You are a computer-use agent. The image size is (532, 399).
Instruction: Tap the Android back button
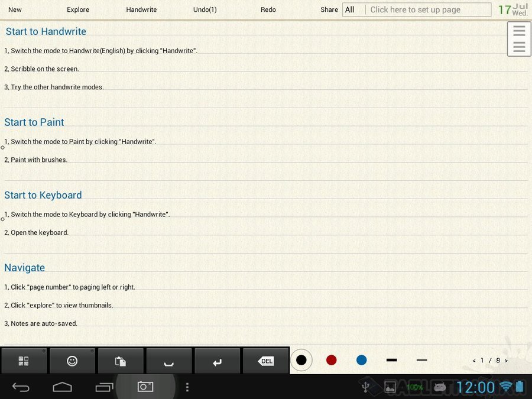[21, 387]
